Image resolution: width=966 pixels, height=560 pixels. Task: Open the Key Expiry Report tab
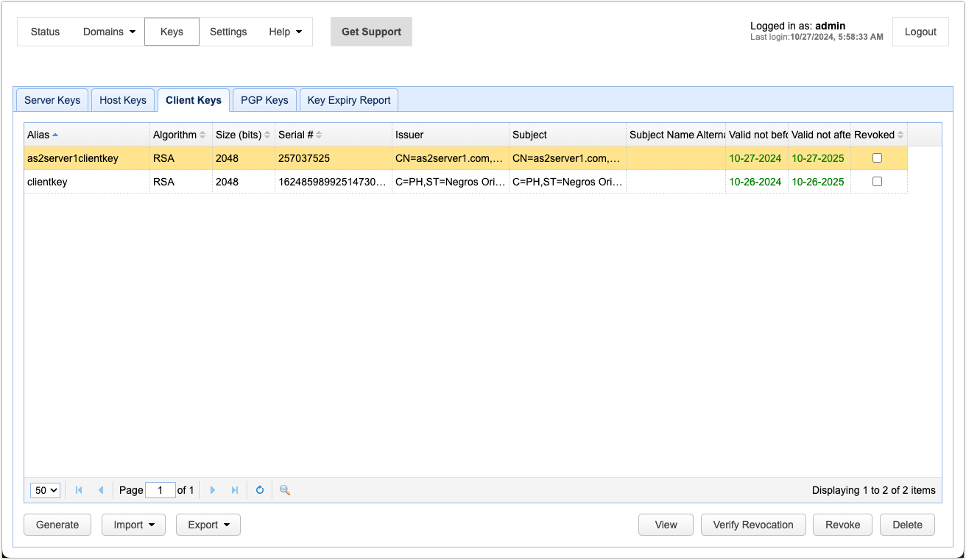[x=349, y=100]
